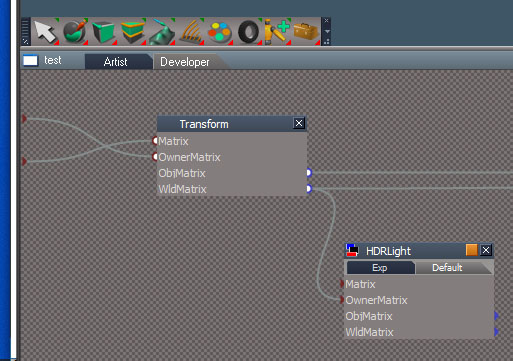Open the color palette tool
Screen dimensions: 513x361
(219, 32)
